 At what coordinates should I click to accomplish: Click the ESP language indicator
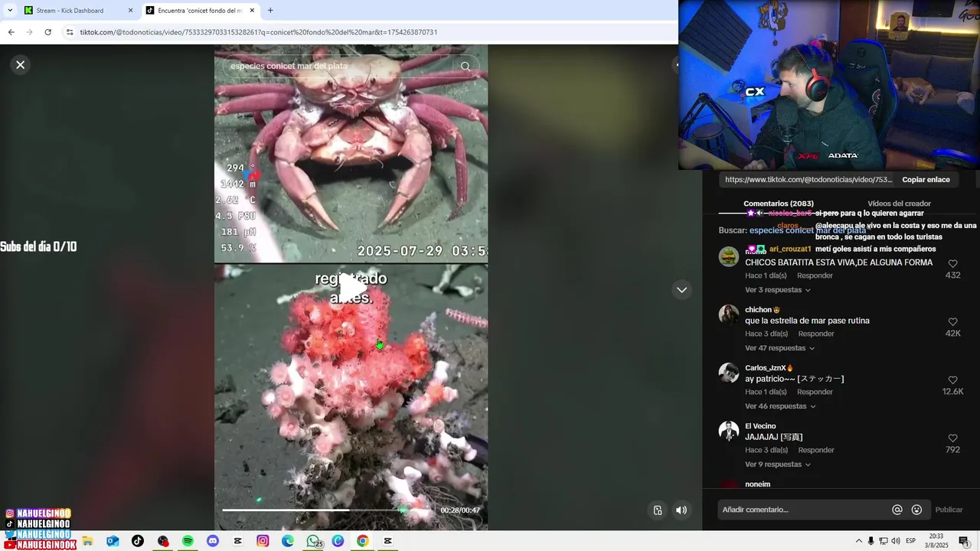coord(910,541)
